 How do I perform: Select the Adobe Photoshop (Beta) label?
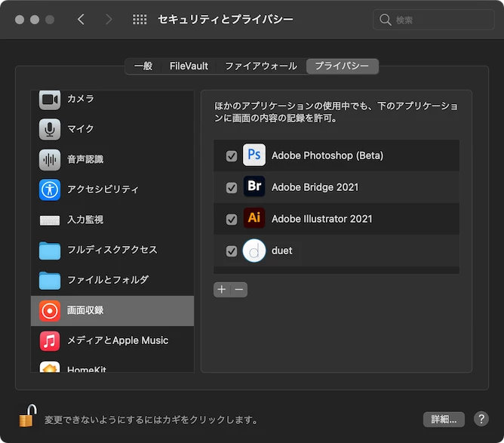click(x=327, y=155)
